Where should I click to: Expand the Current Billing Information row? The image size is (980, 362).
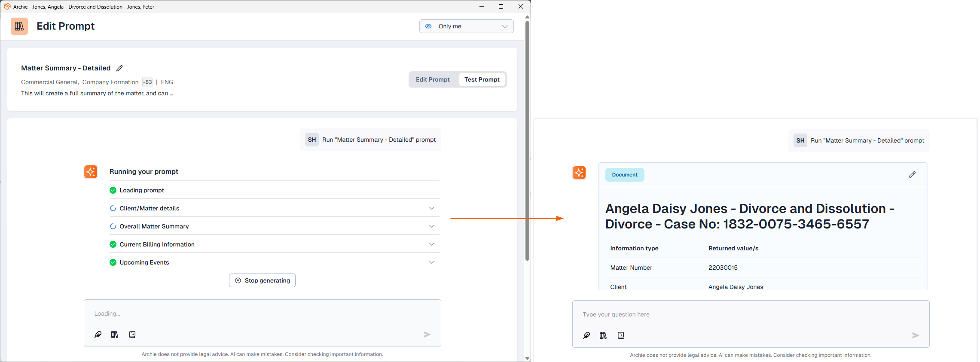pos(431,244)
